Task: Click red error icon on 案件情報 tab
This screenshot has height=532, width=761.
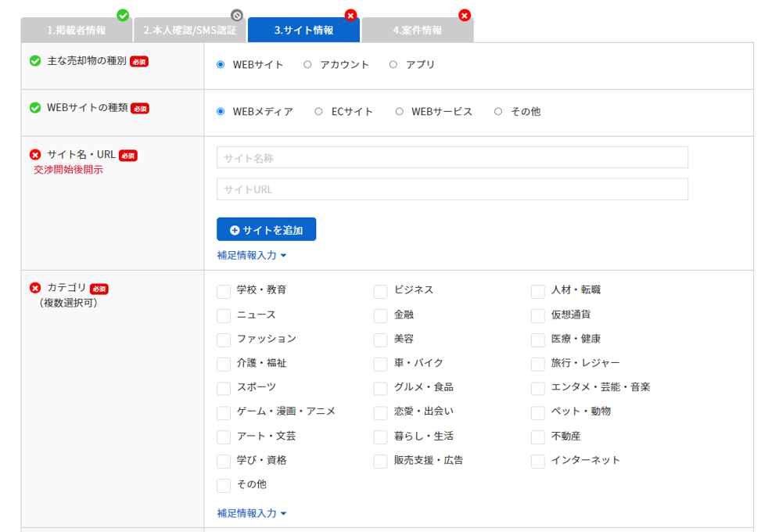Action: click(x=465, y=16)
